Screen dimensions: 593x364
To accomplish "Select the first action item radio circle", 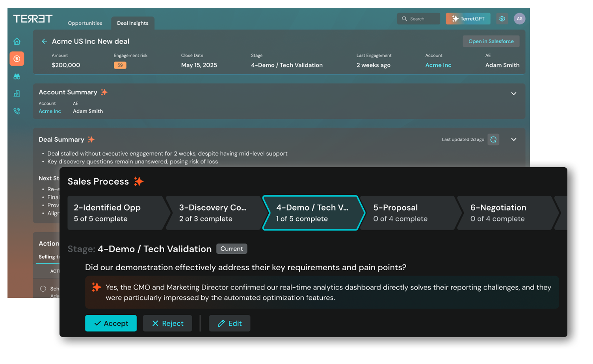I will click(43, 288).
